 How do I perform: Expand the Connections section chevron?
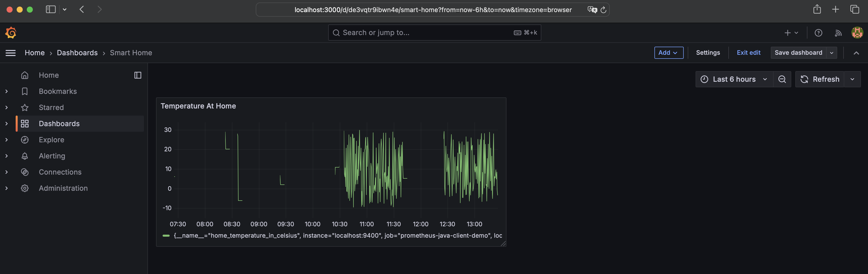[6, 172]
